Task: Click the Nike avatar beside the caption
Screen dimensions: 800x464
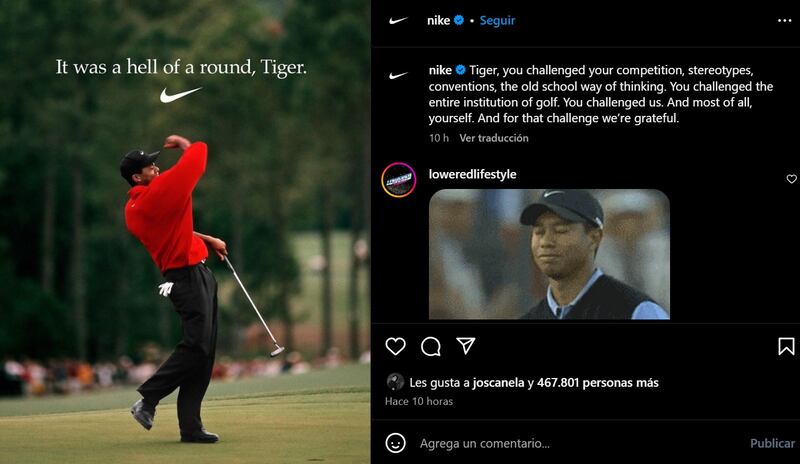Action: [398, 76]
